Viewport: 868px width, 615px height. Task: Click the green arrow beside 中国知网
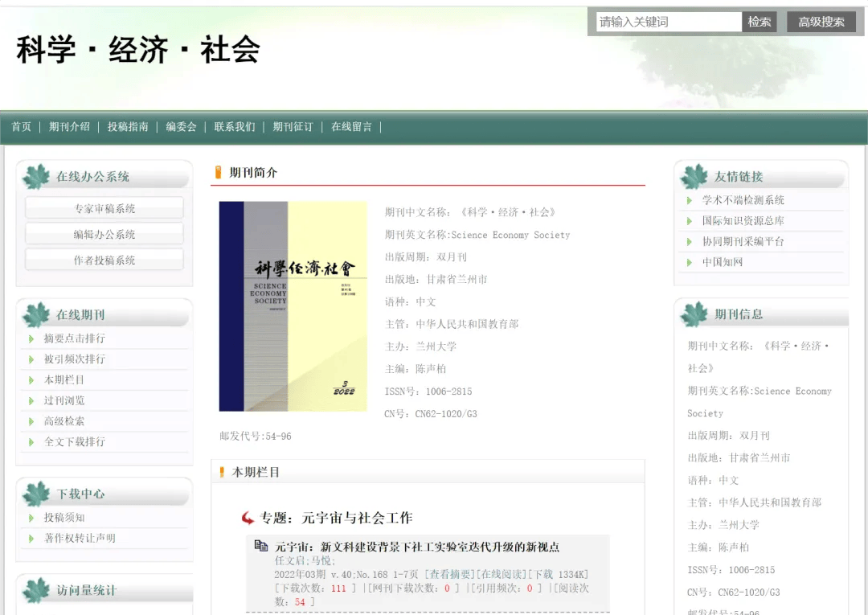coord(690,262)
